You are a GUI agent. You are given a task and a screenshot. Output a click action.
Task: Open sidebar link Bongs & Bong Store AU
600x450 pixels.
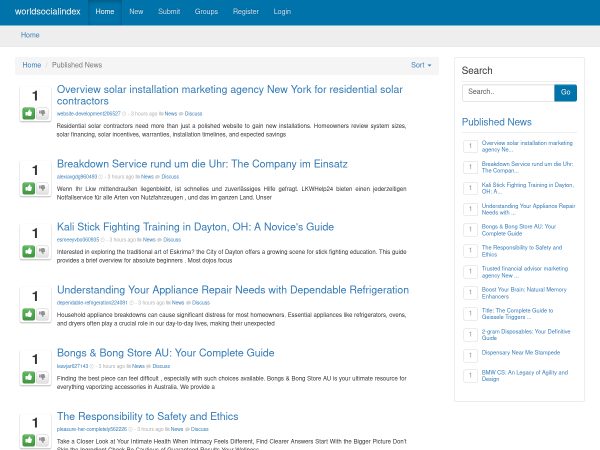click(518, 230)
